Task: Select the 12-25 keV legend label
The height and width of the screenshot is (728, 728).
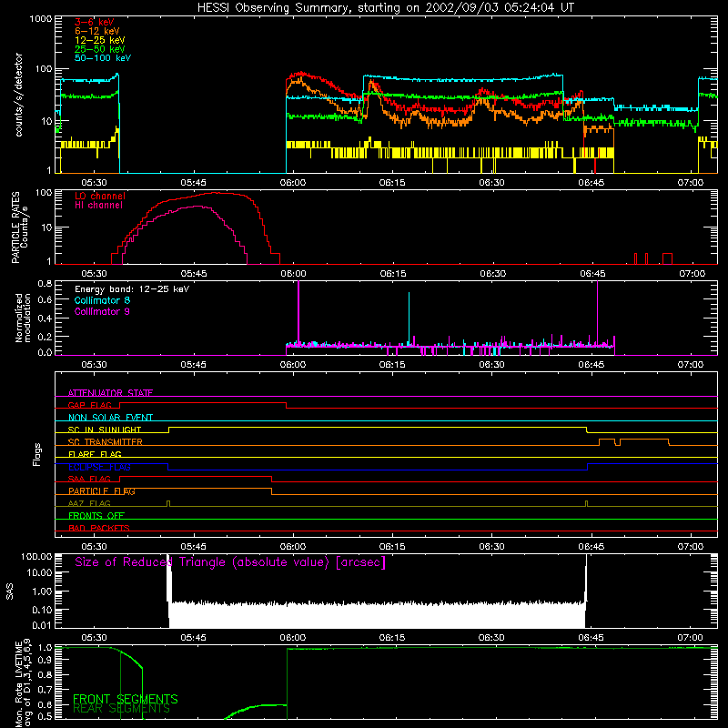Action: tap(100, 40)
